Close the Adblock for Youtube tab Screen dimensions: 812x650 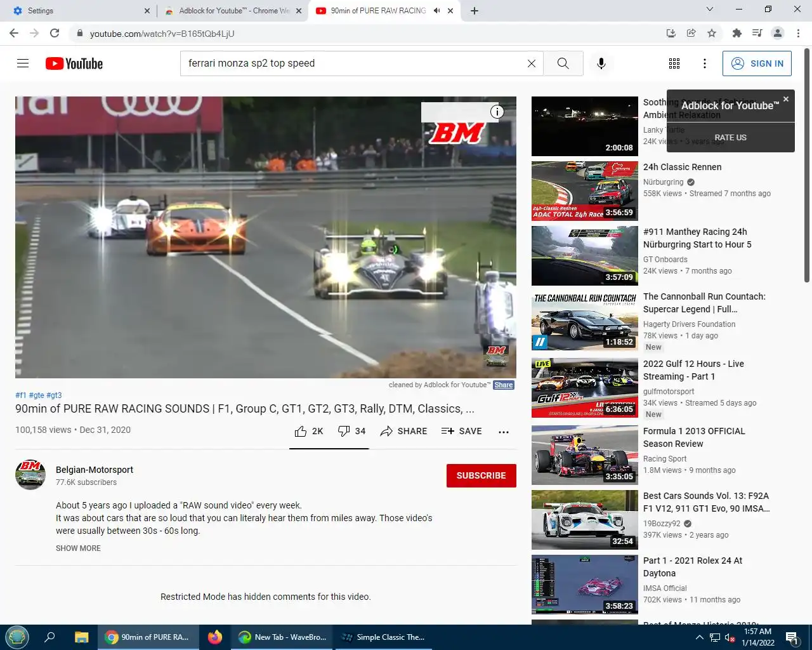point(299,11)
